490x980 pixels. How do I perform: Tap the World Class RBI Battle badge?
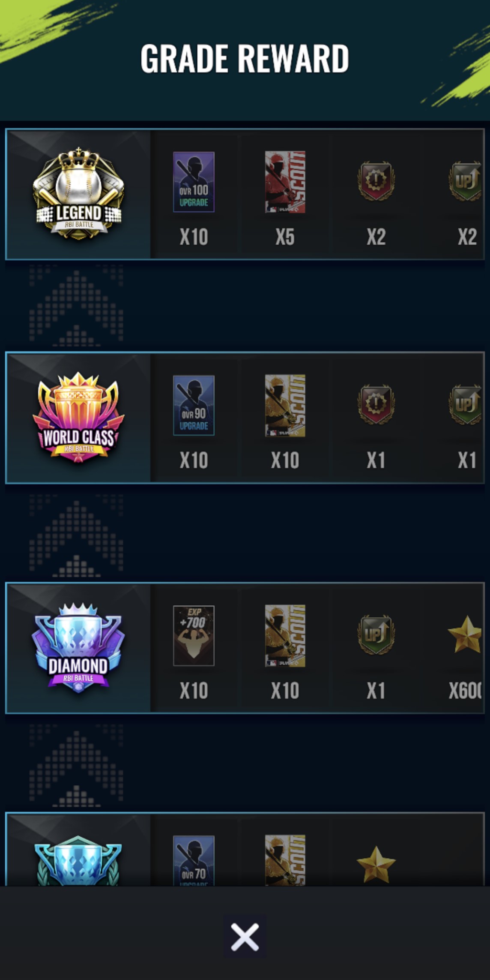click(x=78, y=417)
